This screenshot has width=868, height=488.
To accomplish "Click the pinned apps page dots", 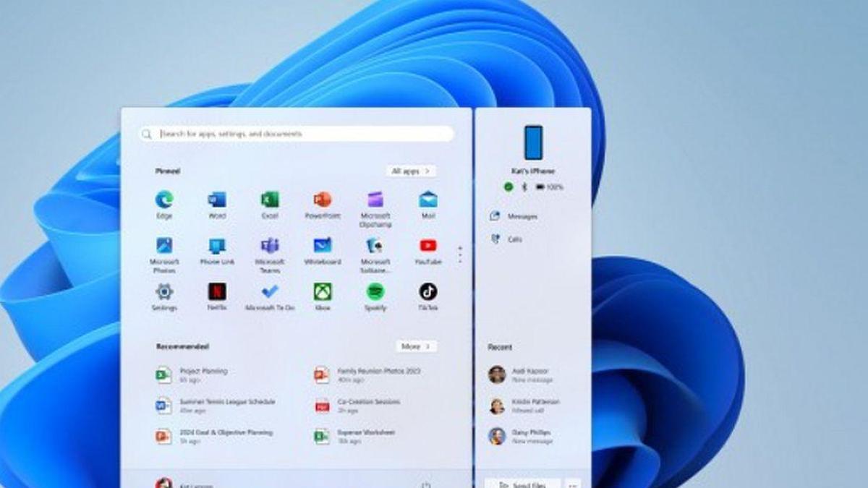I will click(460, 254).
